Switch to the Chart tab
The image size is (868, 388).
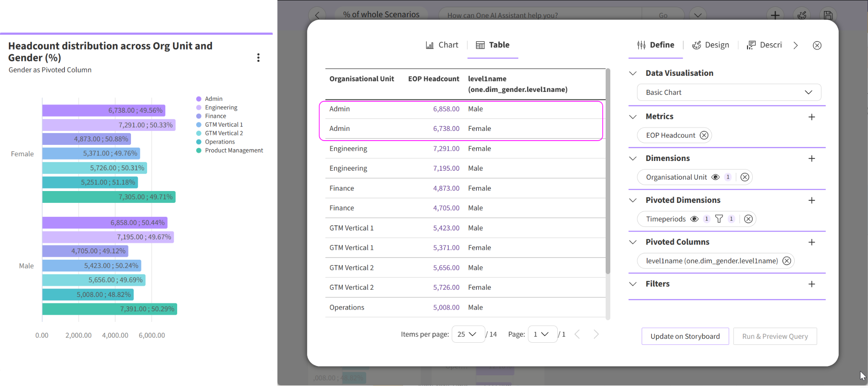pos(442,45)
